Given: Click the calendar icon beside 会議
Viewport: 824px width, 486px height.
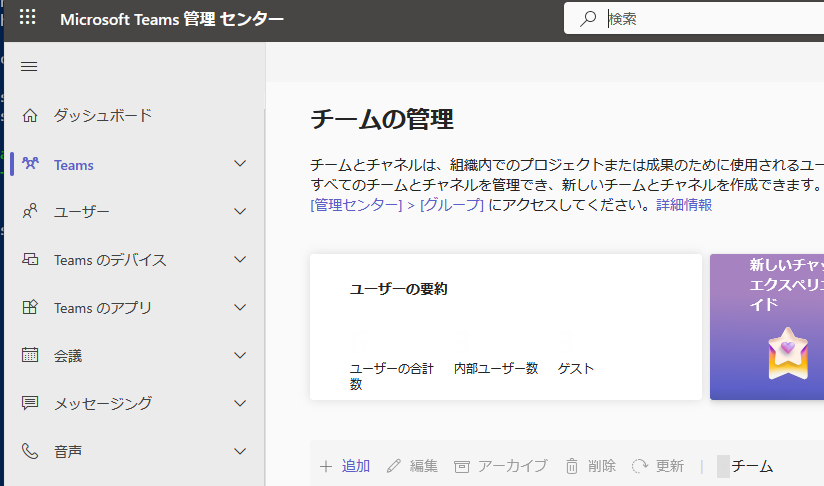Looking at the screenshot, I should (x=30, y=355).
